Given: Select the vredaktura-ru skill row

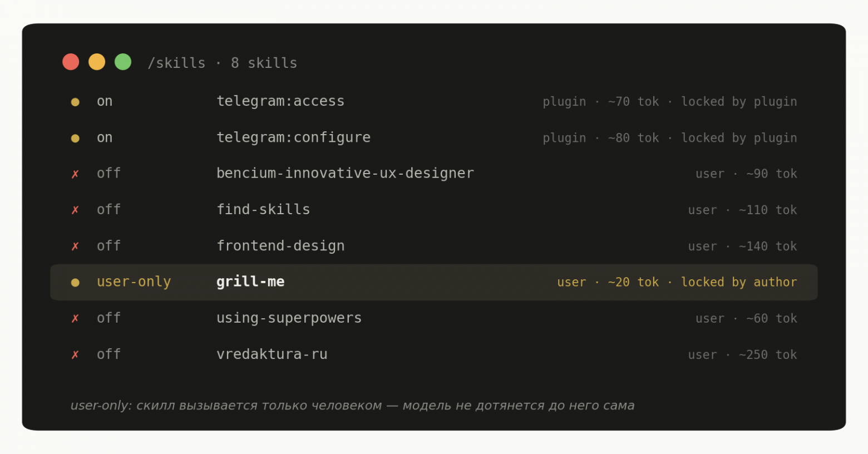Looking at the screenshot, I should pos(434,354).
